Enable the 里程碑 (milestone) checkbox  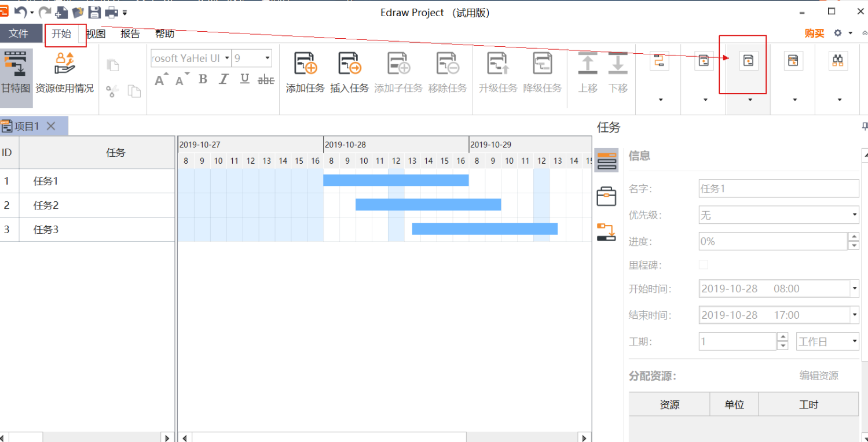(703, 264)
